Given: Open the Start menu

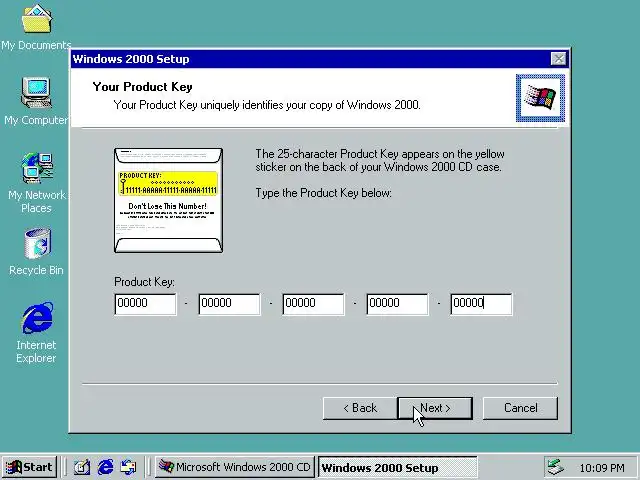Looking at the screenshot, I should click(30, 467).
